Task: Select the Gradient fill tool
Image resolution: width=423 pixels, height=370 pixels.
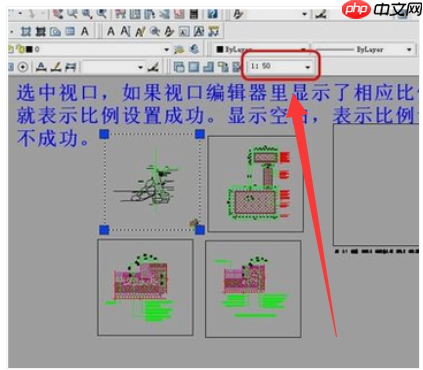Action: pos(40,32)
